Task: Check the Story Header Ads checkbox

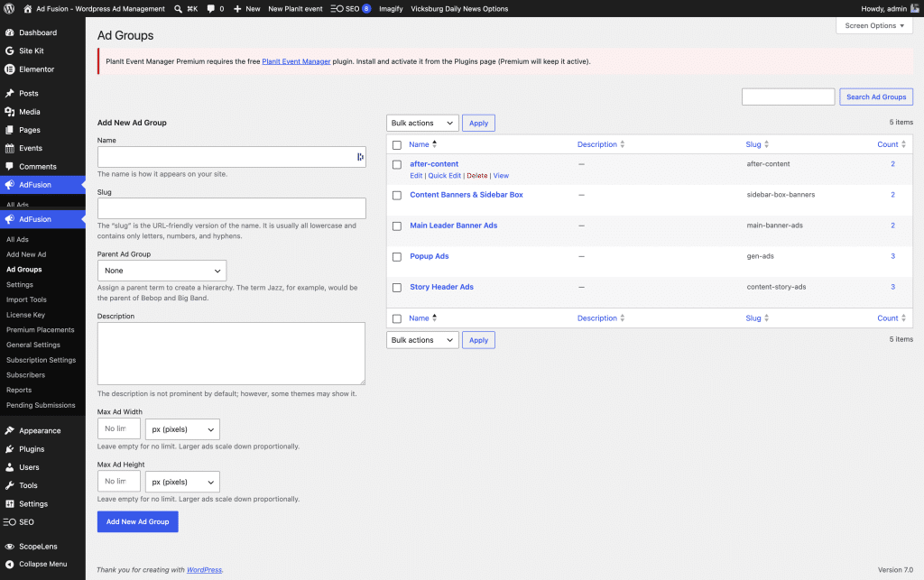Action: [x=397, y=288]
